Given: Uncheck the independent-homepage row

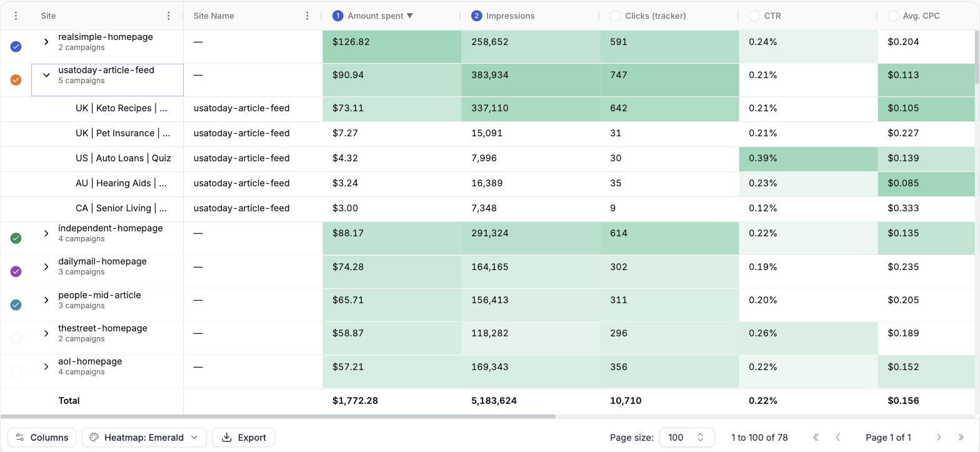Looking at the screenshot, I should pos(16,238).
